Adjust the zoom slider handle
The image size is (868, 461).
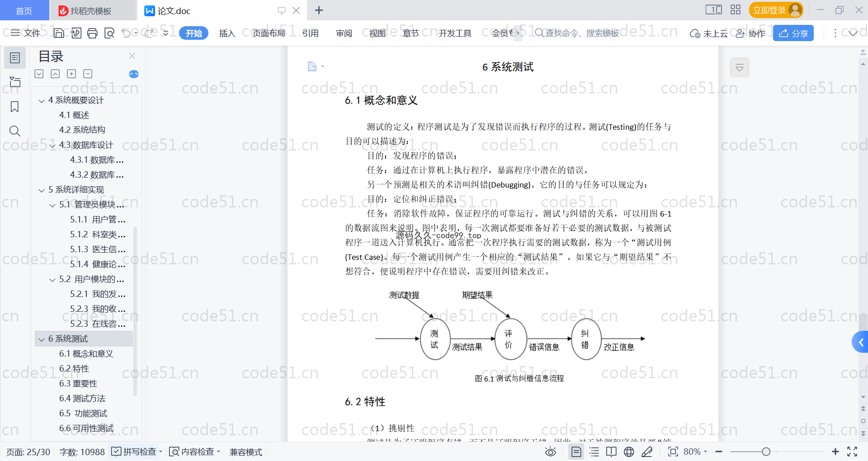pyautogui.click(x=766, y=452)
